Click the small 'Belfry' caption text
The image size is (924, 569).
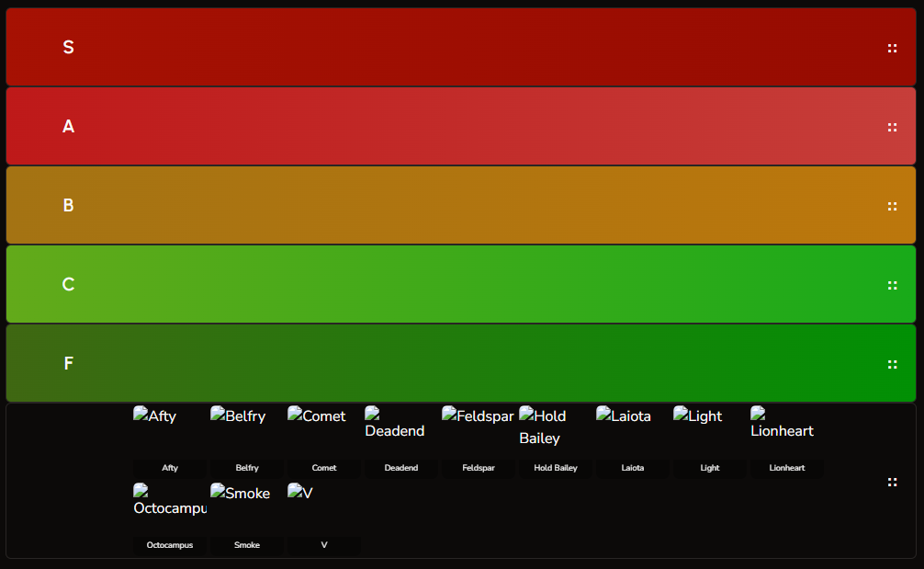coord(247,468)
